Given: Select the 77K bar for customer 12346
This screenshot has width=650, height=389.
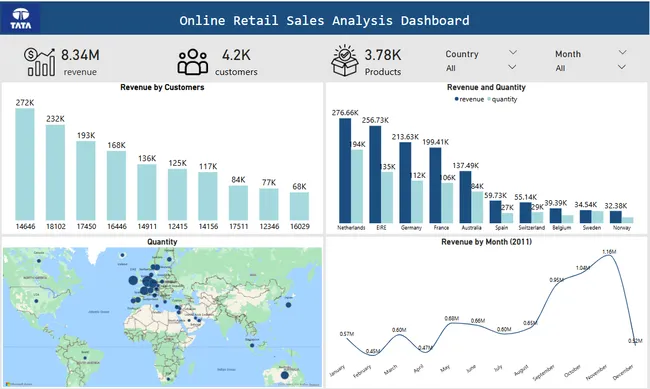Looking at the screenshot, I should (269, 204).
